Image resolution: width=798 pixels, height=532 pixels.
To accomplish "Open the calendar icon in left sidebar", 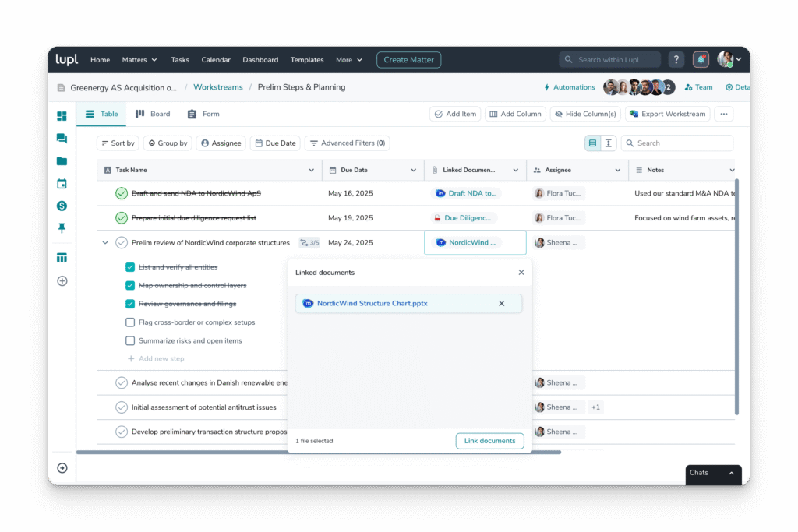I will pos(62,184).
